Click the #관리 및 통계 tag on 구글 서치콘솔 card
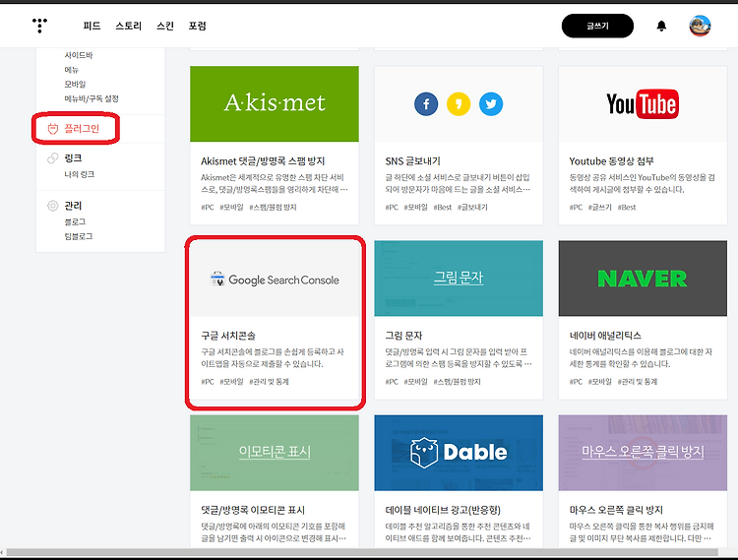 tap(269, 382)
